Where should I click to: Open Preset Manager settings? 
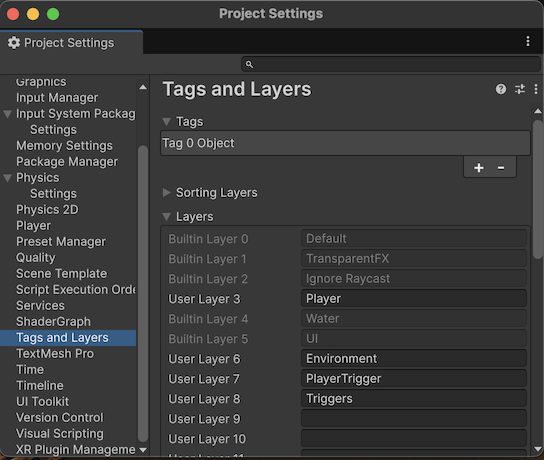(x=61, y=241)
